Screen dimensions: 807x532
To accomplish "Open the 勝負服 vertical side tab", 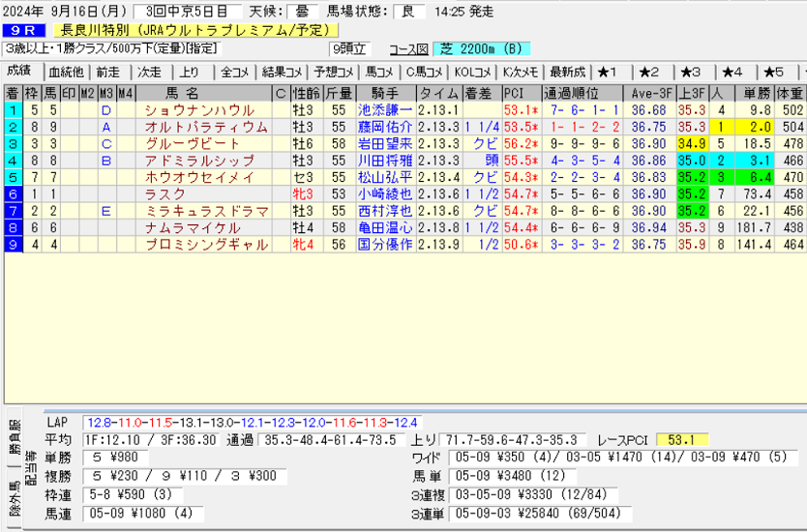I will click(15, 434).
